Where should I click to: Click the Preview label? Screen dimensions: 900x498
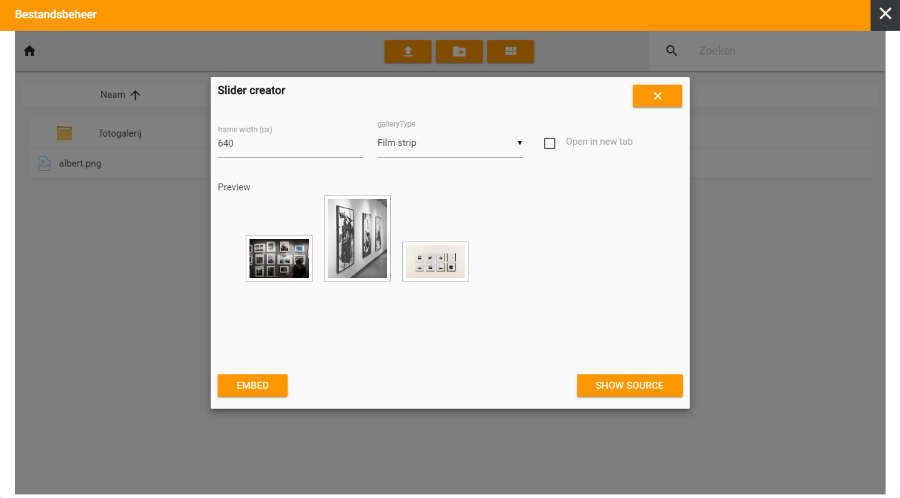(234, 187)
